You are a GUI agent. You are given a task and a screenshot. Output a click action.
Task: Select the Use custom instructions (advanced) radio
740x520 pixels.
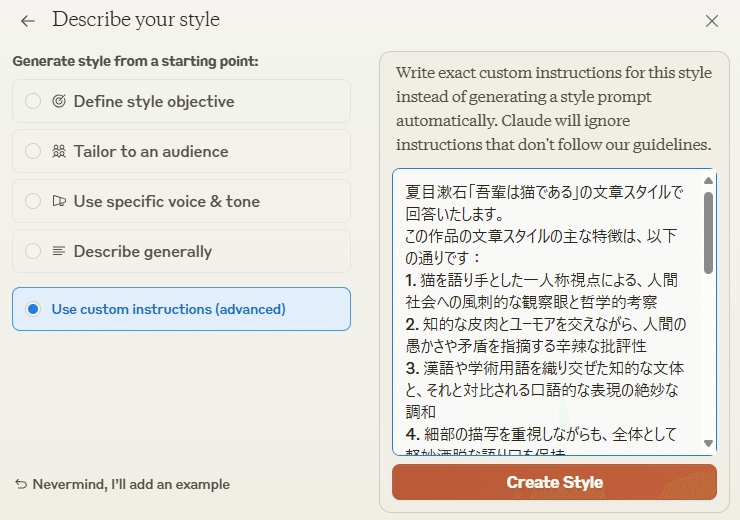(x=33, y=309)
